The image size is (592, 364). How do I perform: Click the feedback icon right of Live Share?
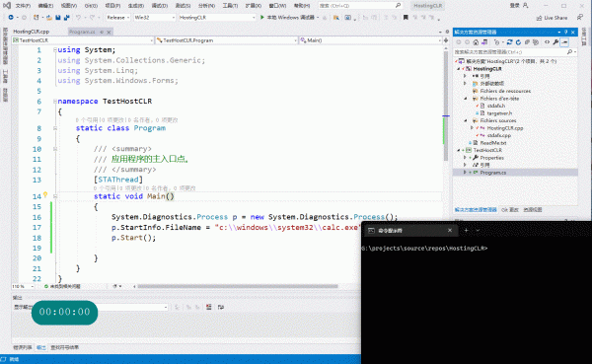[x=579, y=18]
